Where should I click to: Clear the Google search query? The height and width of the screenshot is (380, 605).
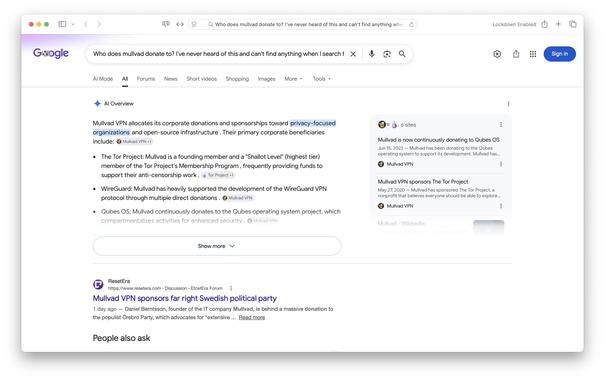click(353, 54)
